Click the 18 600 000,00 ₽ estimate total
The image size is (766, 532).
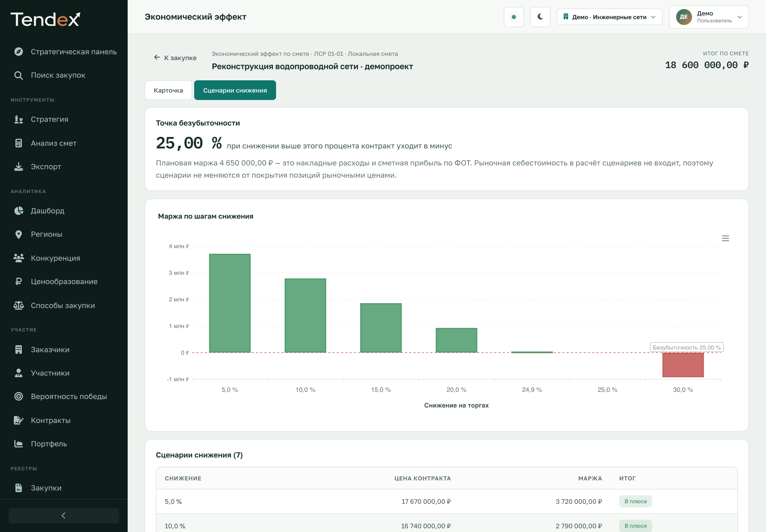point(707,65)
